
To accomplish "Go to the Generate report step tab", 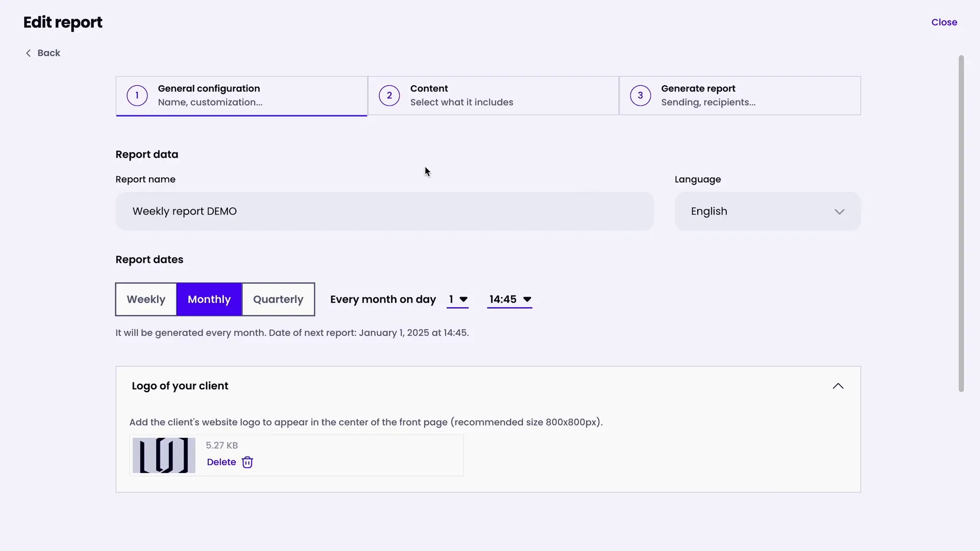I will click(740, 96).
